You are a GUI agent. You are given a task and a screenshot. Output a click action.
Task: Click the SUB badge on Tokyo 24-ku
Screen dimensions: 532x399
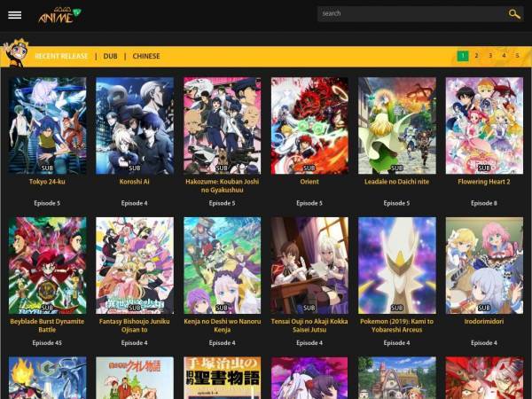(x=47, y=168)
